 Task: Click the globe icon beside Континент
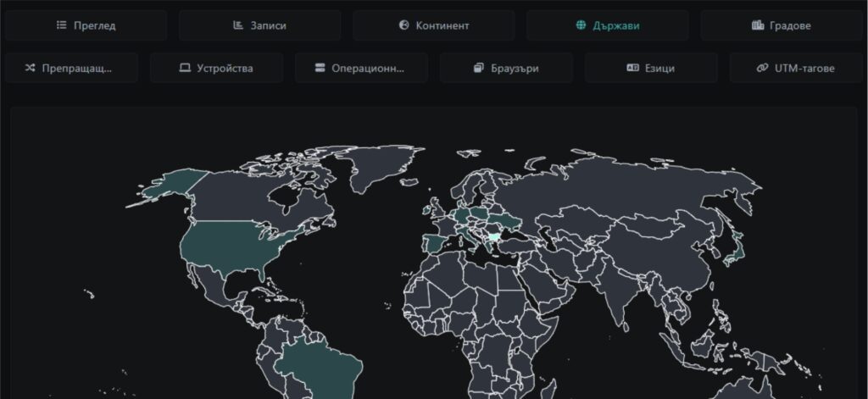[x=403, y=25]
